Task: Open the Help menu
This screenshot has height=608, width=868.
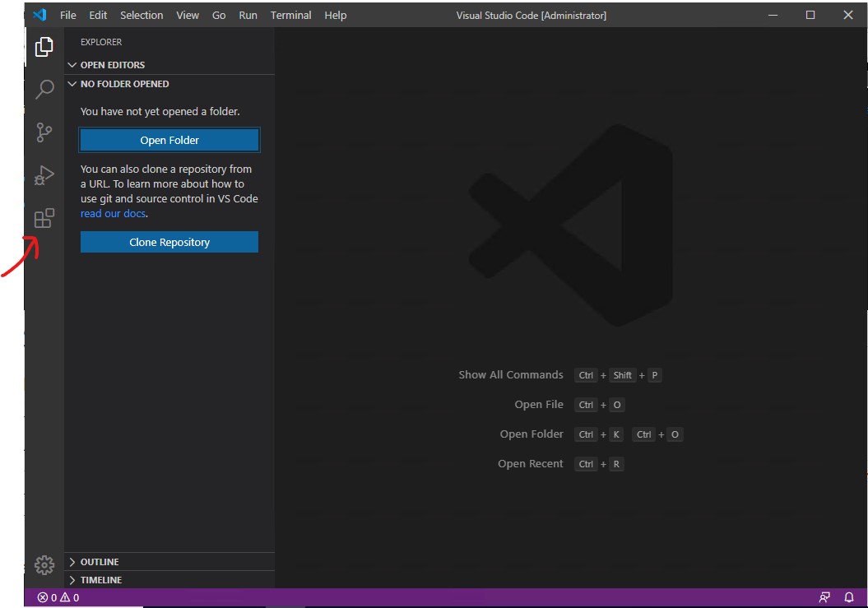Action: click(x=336, y=16)
